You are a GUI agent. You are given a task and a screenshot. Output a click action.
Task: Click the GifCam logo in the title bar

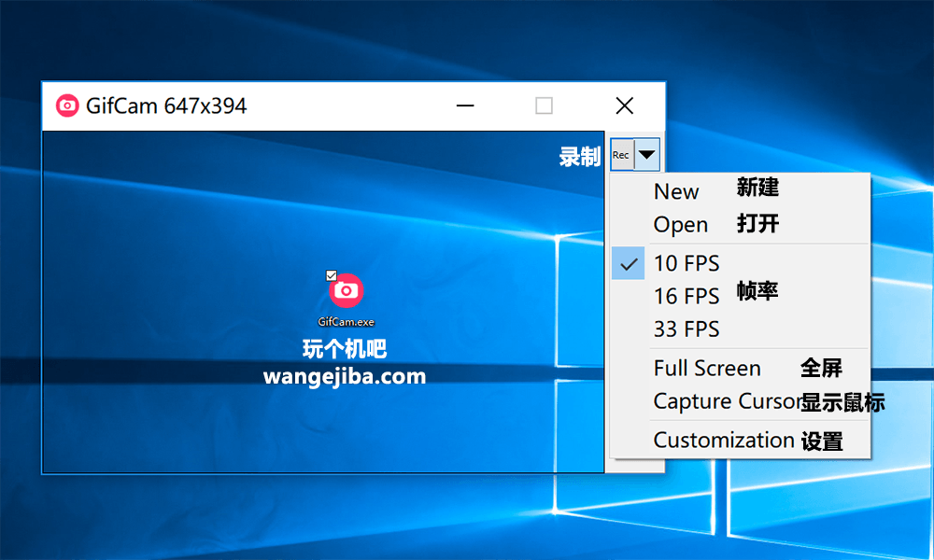click(x=67, y=105)
